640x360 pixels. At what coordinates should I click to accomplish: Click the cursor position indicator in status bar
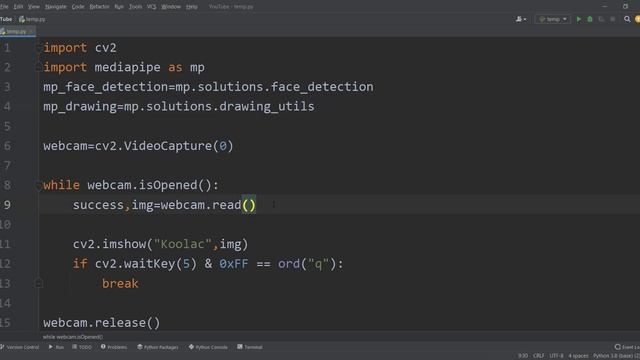tap(523, 356)
